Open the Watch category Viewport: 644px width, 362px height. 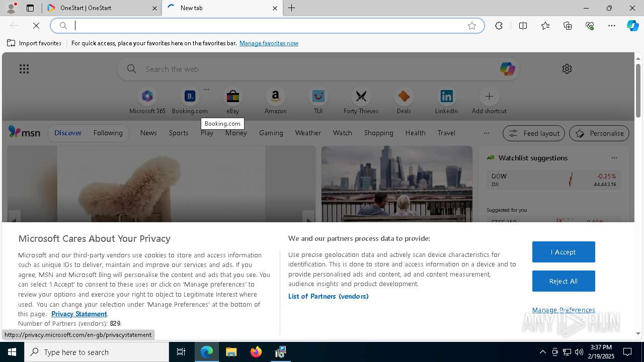(343, 133)
